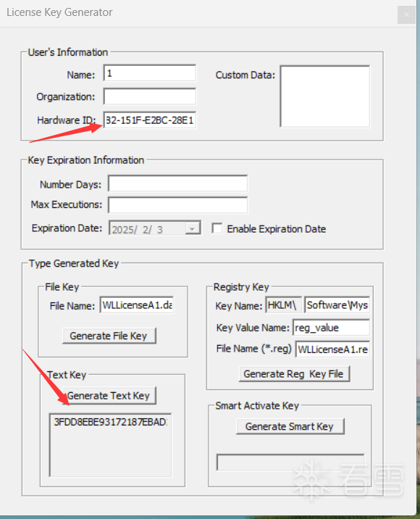Click the File Key File Name field
The height and width of the screenshot is (519, 420).
pyautogui.click(x=137, y=305)
